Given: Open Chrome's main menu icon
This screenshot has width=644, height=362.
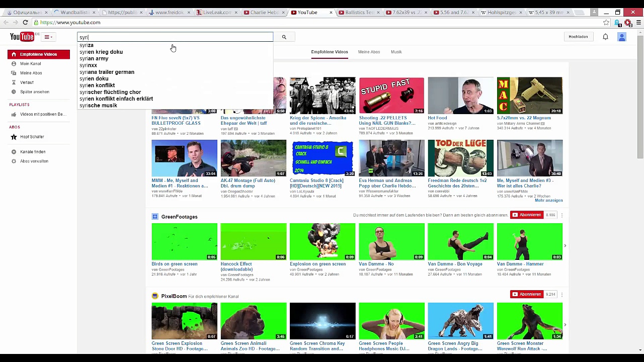Looking at the screenshot, I should pos(638,23).
